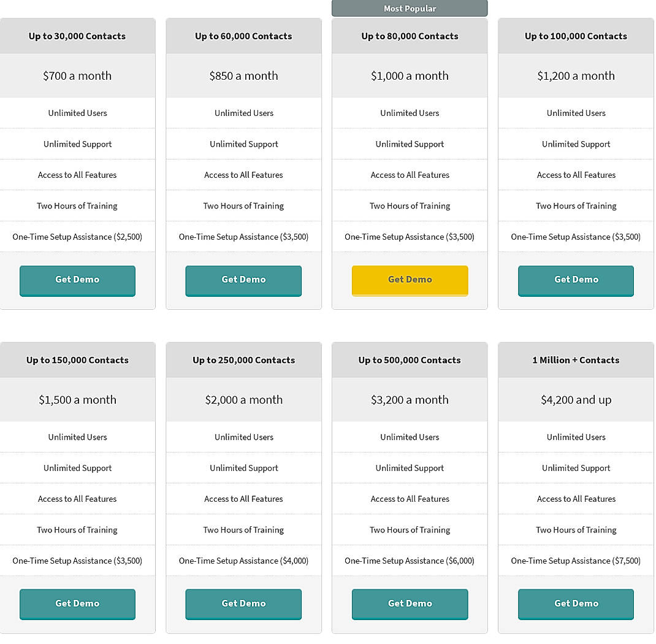Click Get Demo for Up to 250,000 Contacts plan
The height and width of the screenshot is (644, 656).
coord(243,604)
